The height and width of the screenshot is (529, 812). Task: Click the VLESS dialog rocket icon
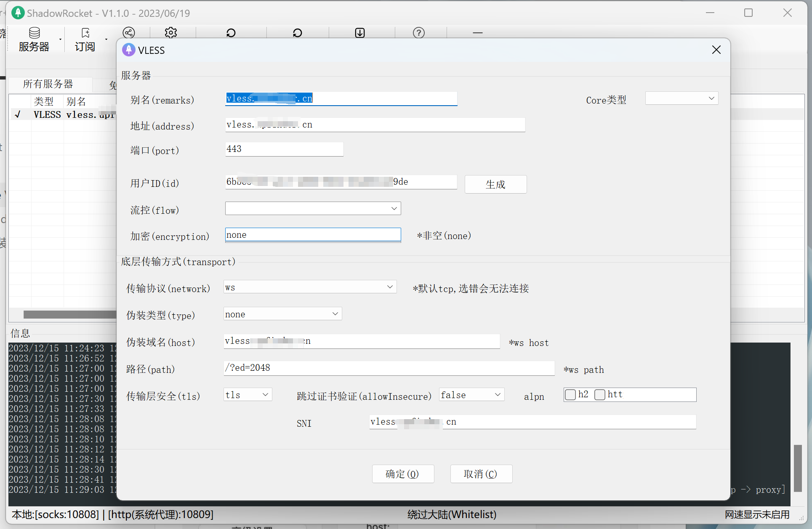coord(129,50)
